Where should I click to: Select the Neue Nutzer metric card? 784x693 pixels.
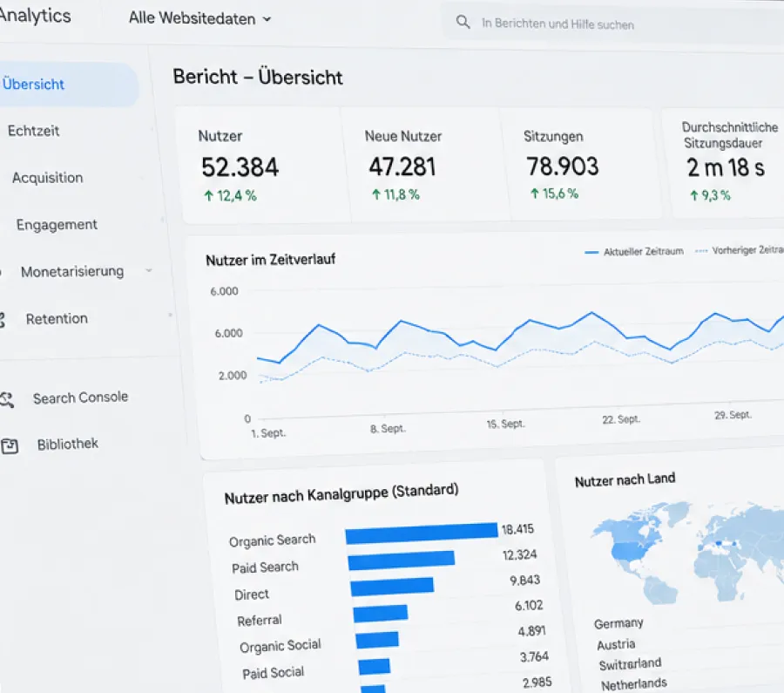click(x=425, y=165)
